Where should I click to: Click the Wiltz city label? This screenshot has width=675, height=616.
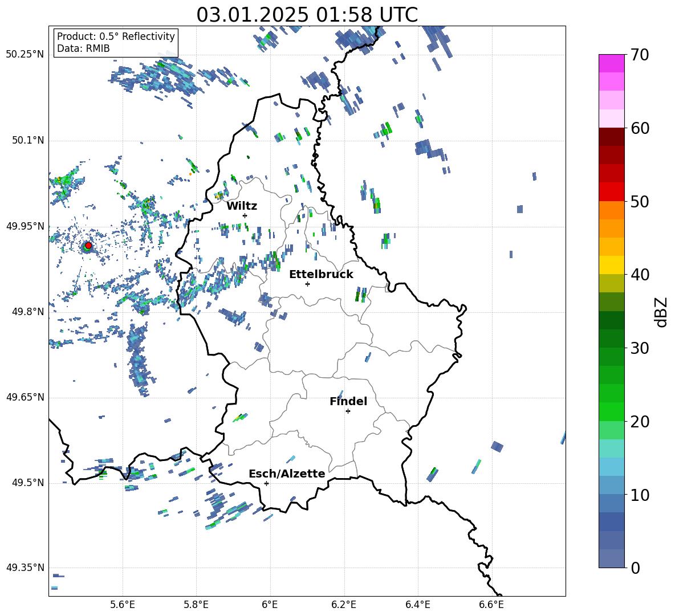click(x=242, y=206)
